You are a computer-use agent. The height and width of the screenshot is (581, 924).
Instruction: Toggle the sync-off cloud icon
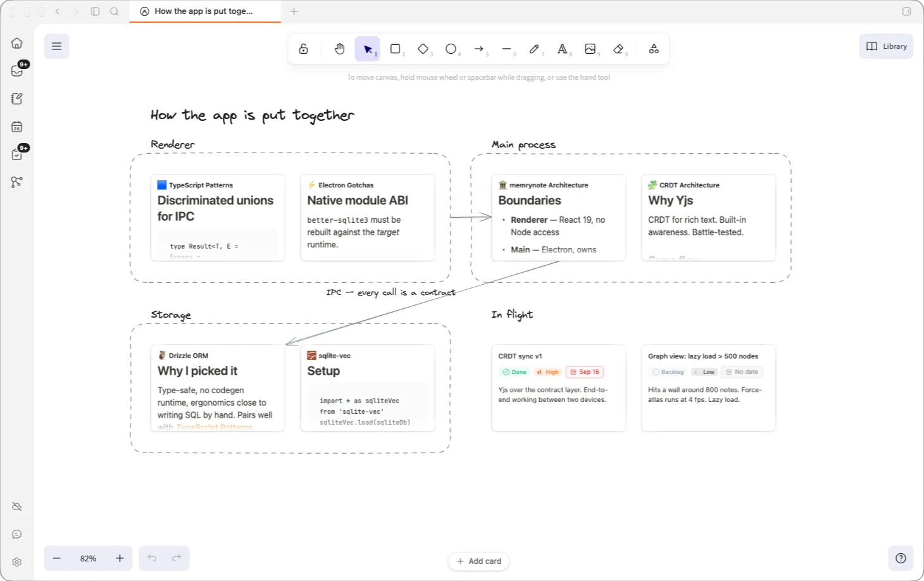17,506
